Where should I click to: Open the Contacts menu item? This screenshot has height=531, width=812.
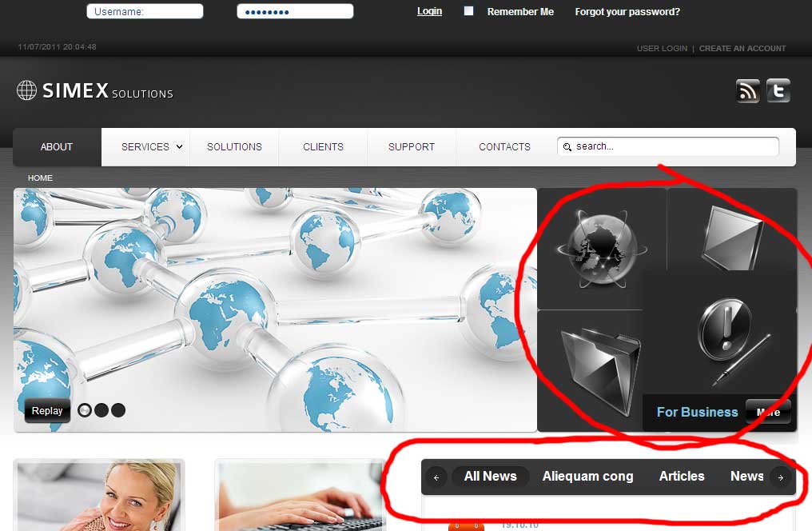coord(505,147)
